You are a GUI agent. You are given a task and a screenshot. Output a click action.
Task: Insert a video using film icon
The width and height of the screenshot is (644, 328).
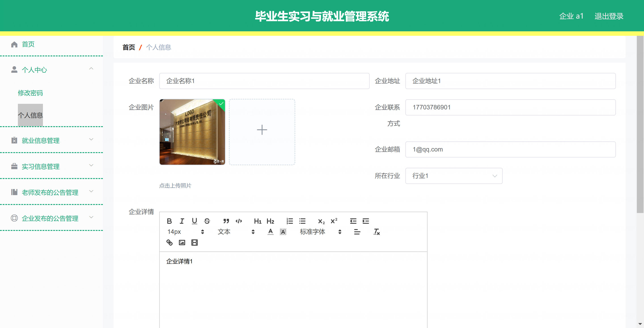[x=194, y=243]
